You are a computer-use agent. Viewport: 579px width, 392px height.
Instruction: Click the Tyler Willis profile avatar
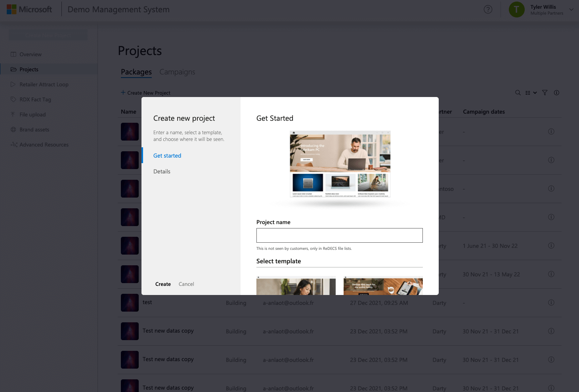pyautogui.click(x=516, y=10)
